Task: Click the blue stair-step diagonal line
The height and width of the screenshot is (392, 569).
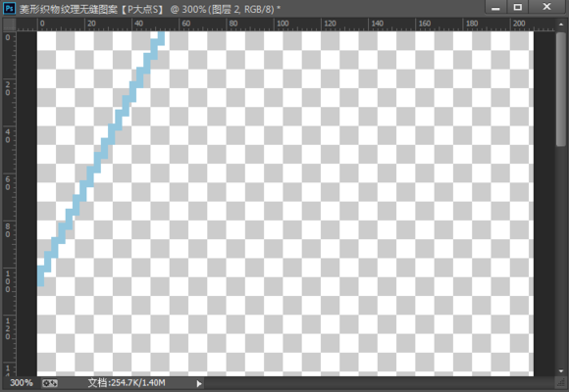Action: point(101,159)
